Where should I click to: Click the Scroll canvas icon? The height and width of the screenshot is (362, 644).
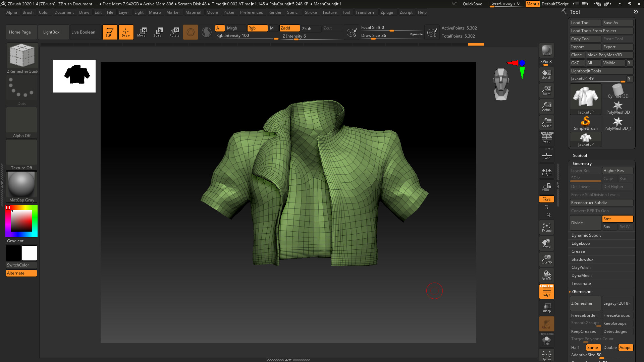546,74
